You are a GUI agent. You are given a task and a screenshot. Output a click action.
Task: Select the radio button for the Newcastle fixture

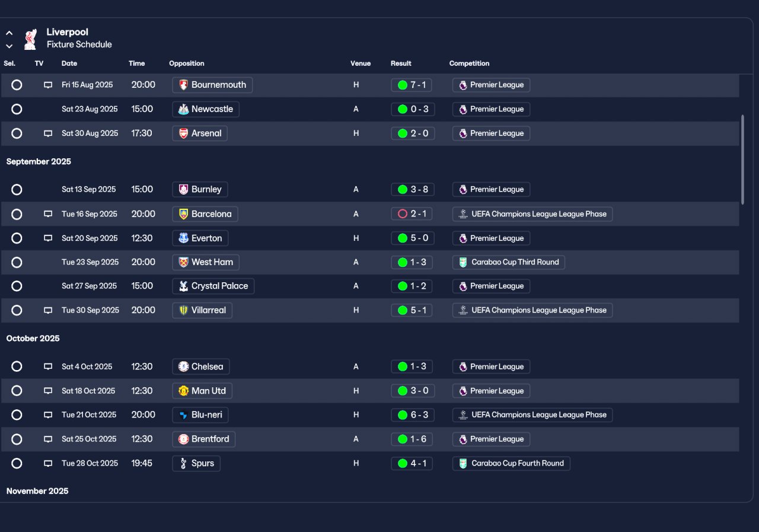pyautogui.click(x=17, y=109)
